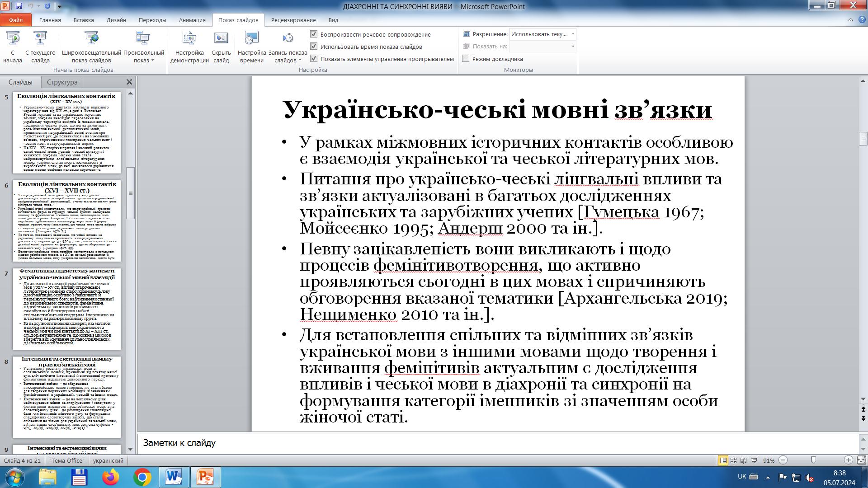Open resolution (Разрешение) dropdown
868x488 pixels.
573,34
